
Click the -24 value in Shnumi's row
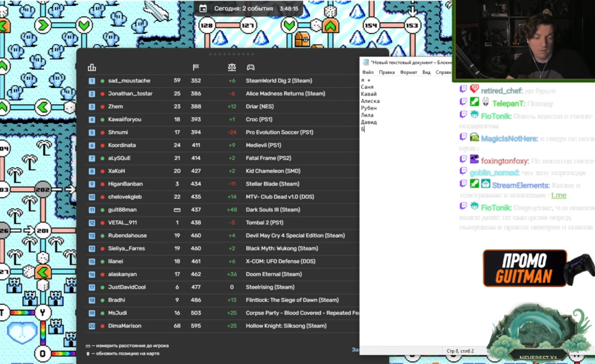(x=232, y=133)
